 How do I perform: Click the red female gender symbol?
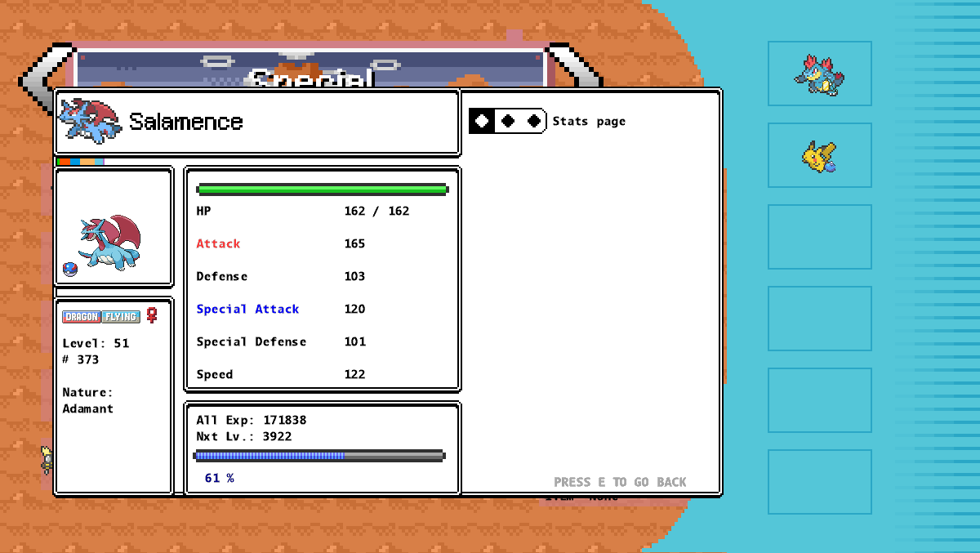tap(151, 315)
